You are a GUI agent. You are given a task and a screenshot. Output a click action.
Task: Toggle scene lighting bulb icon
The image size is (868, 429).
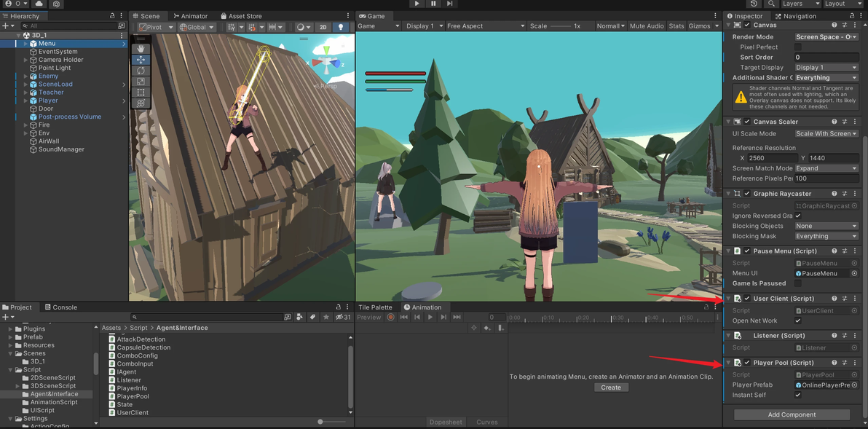[x=340, y=27]
